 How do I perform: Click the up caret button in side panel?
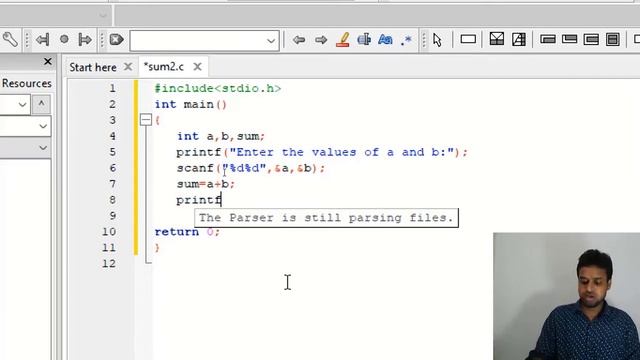click(41, 104)
